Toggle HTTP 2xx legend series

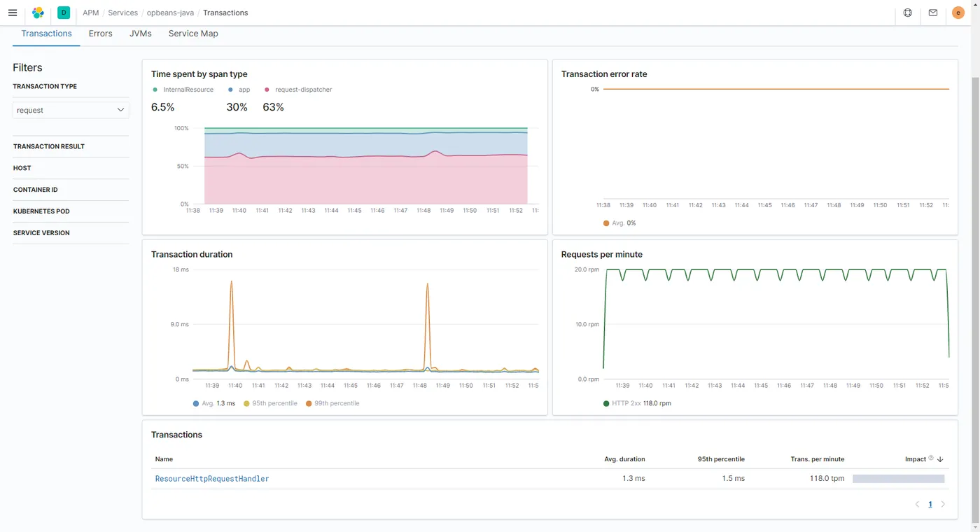click(x=637, y=403)
